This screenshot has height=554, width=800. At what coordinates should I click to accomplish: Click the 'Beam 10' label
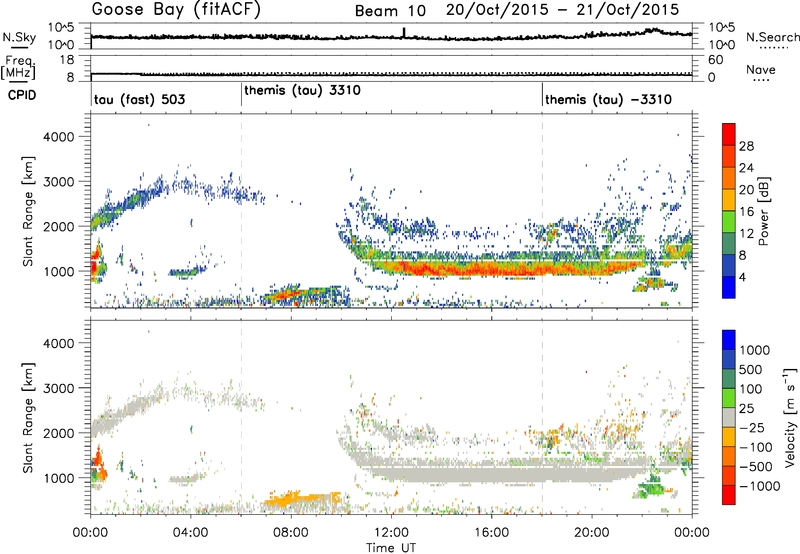click(x=390, y=11)
